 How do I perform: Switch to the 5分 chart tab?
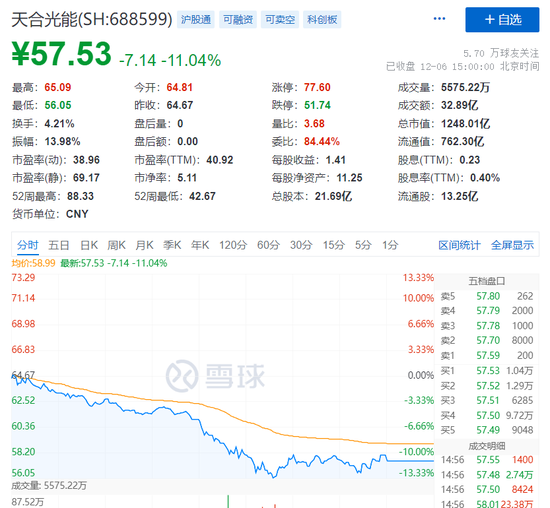[363, 245]
